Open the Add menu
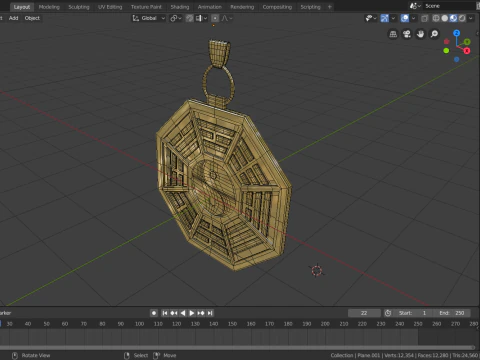Image resolution: width=480 pixels, height=360 pixels. [13, 18]
